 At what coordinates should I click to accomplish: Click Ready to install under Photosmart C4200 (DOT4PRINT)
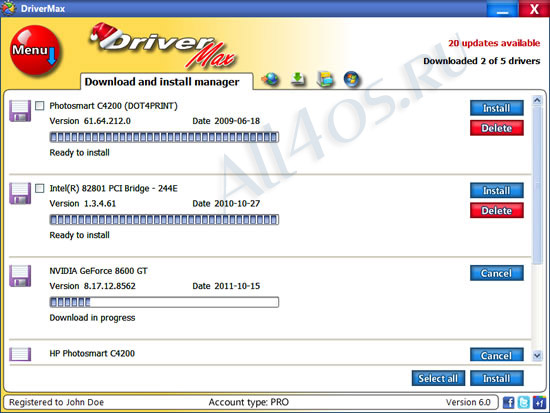click(79, 153)
